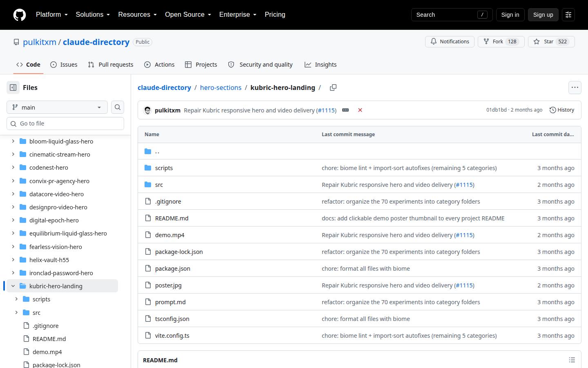The width and height of the screenshot is (588, 368).
Task: Open the more options ellipsis menu
Action: pos(575,88)
